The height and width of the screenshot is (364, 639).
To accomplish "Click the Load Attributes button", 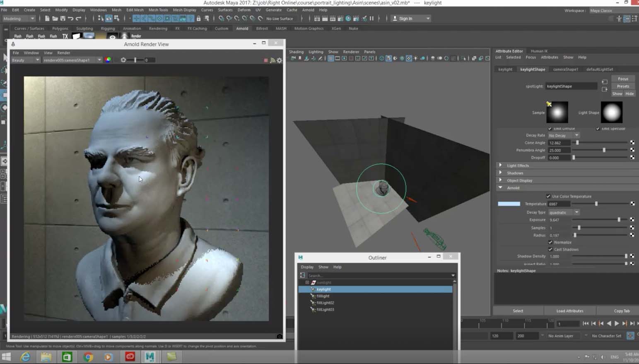I will (569, 311).
